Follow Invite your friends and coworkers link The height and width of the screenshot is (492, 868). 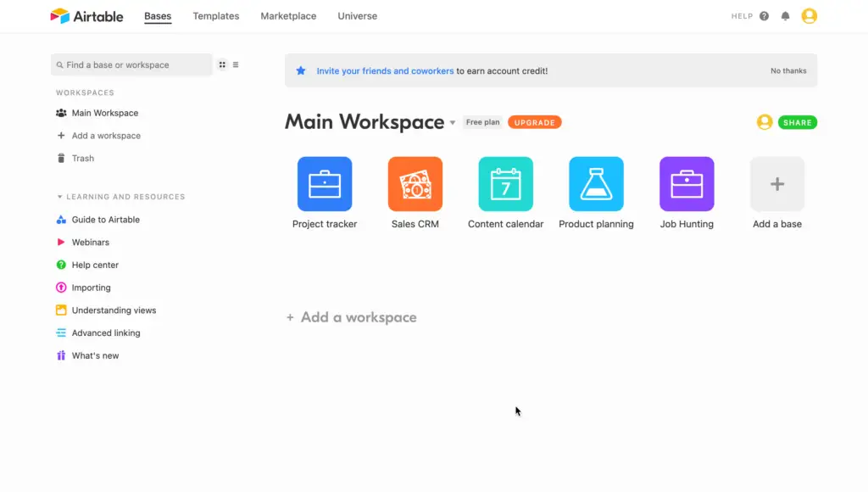tap(385, 71)
